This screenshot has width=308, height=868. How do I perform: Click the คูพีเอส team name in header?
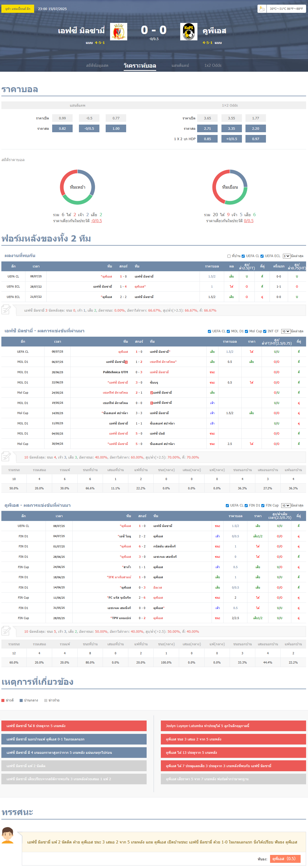214,31
